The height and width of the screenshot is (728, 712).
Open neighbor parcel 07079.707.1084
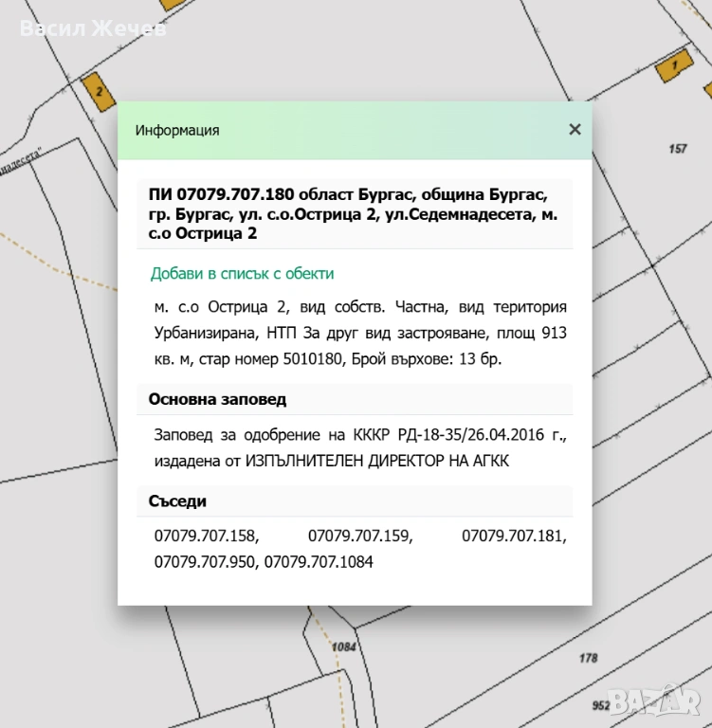click(x=319, y=562)
